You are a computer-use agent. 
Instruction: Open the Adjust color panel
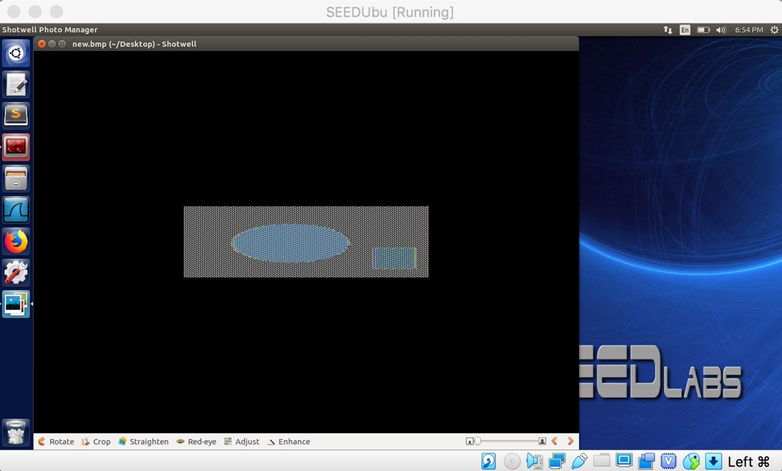click(x=241, y=442)
